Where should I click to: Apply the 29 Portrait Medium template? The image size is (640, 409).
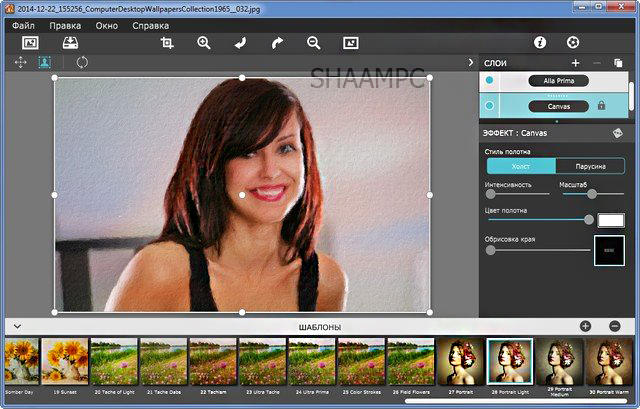[x=559, y=362]
